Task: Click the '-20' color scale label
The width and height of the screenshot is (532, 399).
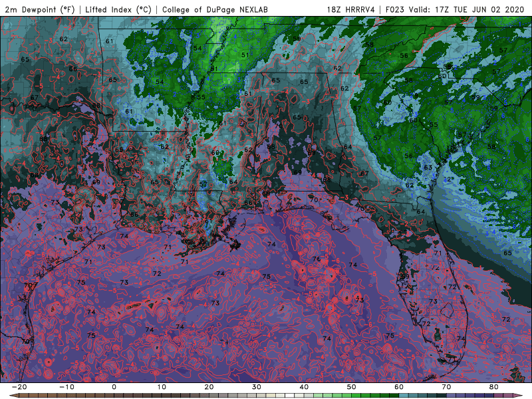Action: pos(19,387)
